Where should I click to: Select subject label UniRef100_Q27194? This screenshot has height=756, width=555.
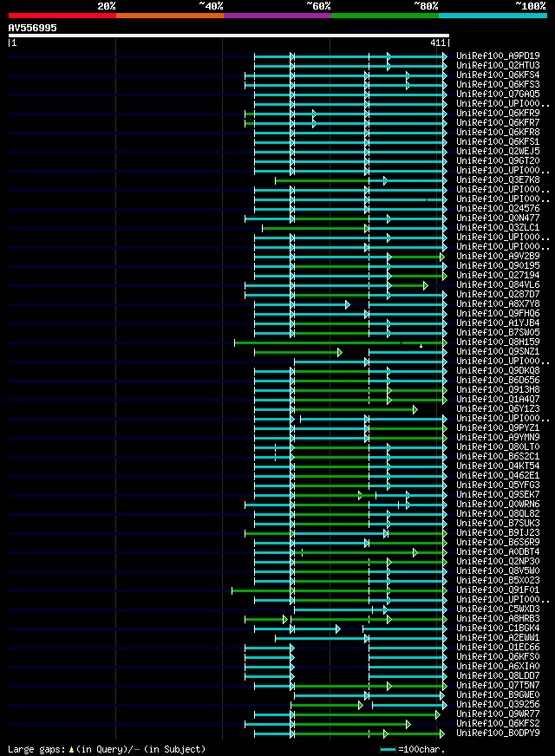point(498,276)
